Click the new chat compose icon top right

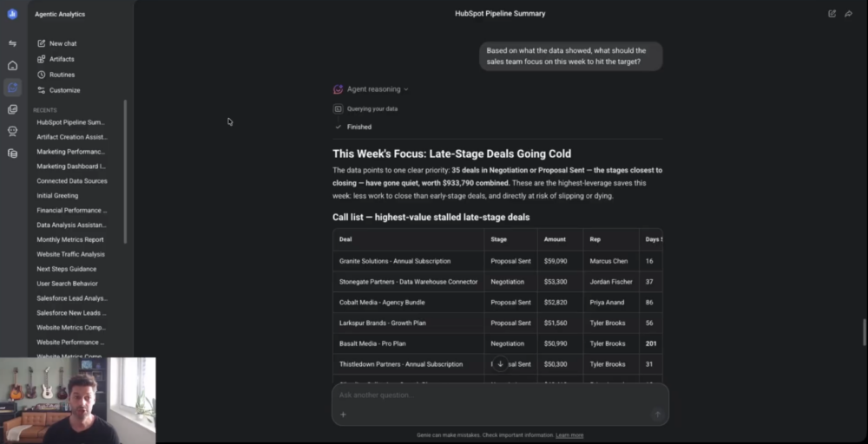[x=832, y=14]
